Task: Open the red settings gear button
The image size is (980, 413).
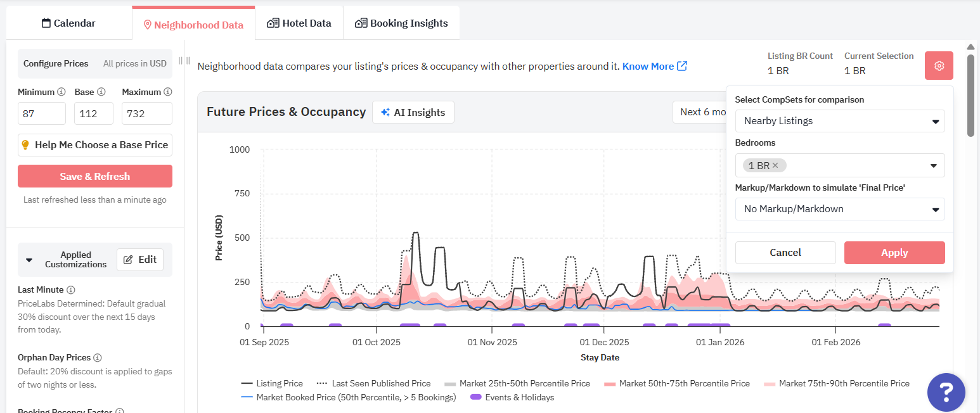Action: pos(939,66)
